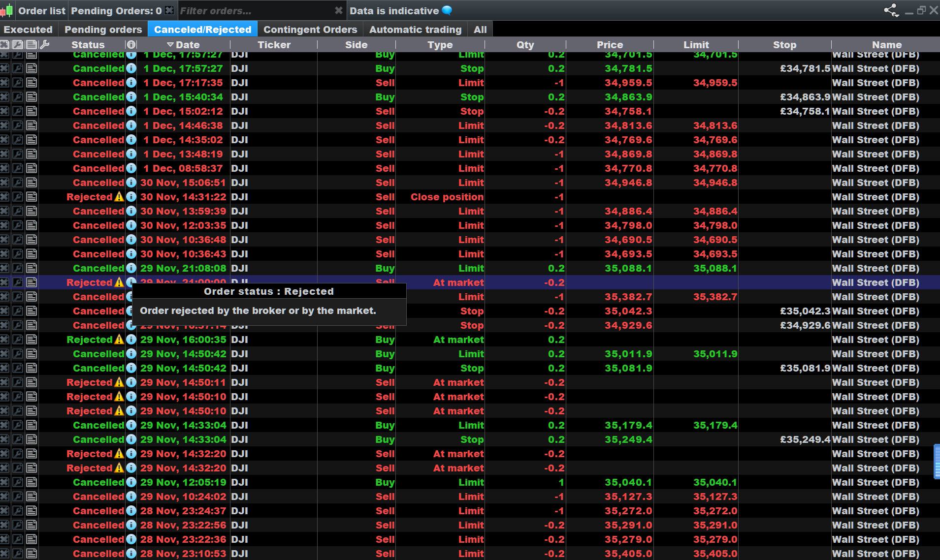
Task: Sort by the Price column header
Action: click(610, 45)
